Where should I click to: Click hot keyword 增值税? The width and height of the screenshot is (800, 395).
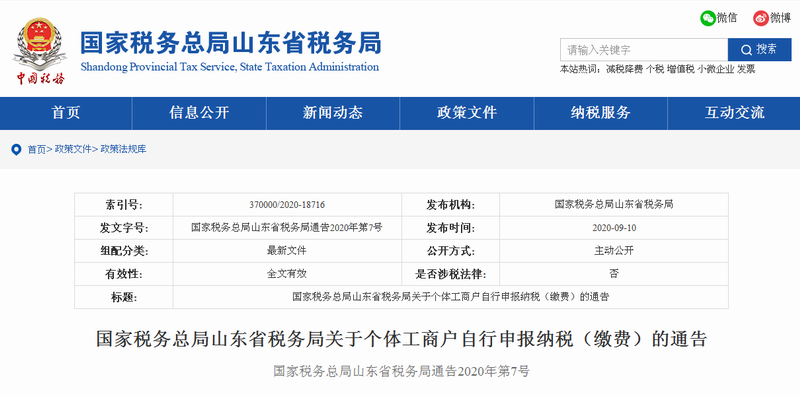[681, 69]
